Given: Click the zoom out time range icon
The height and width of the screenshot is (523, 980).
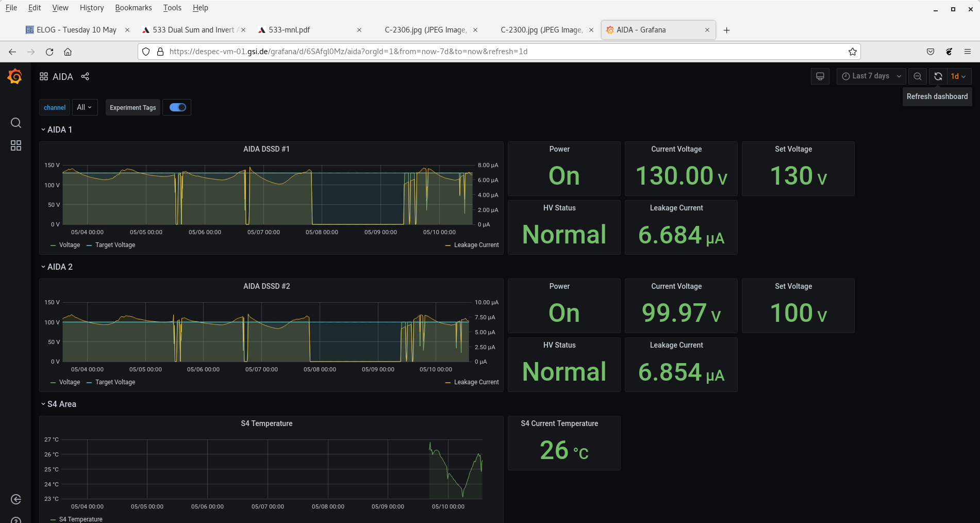Looking at the screenshot, I should [x=918, y=76].
